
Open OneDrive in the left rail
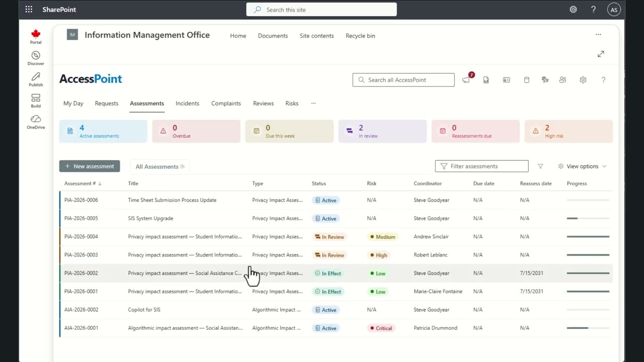coord(36,122)
